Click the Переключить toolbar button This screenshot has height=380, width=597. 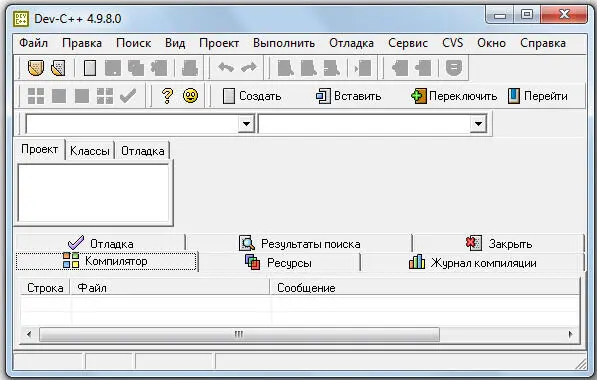454,96
